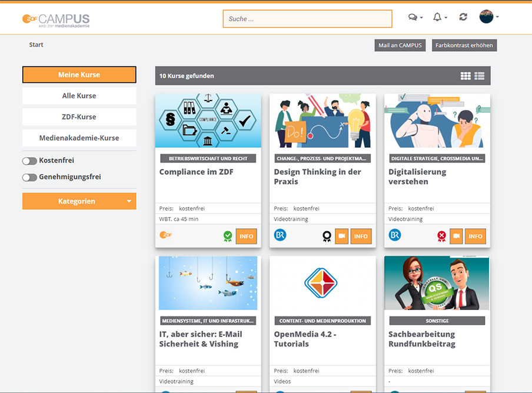Click in the Suche search field
The image size is (532, 393).
point(307,19)
